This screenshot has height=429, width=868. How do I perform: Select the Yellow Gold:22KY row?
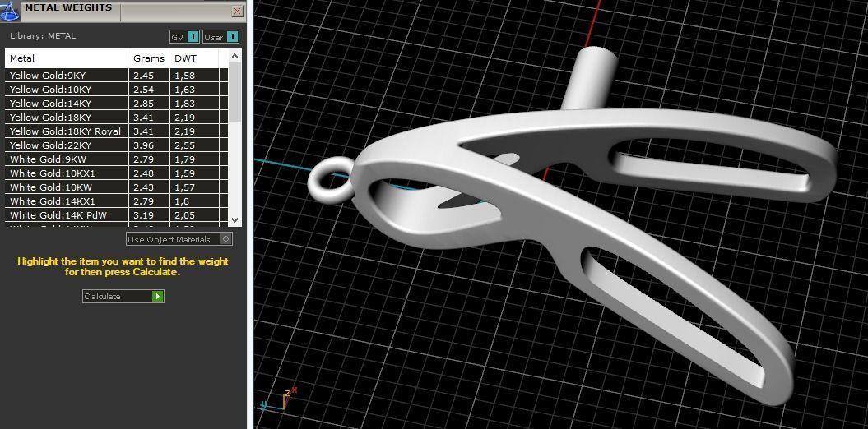pos(116,145)
